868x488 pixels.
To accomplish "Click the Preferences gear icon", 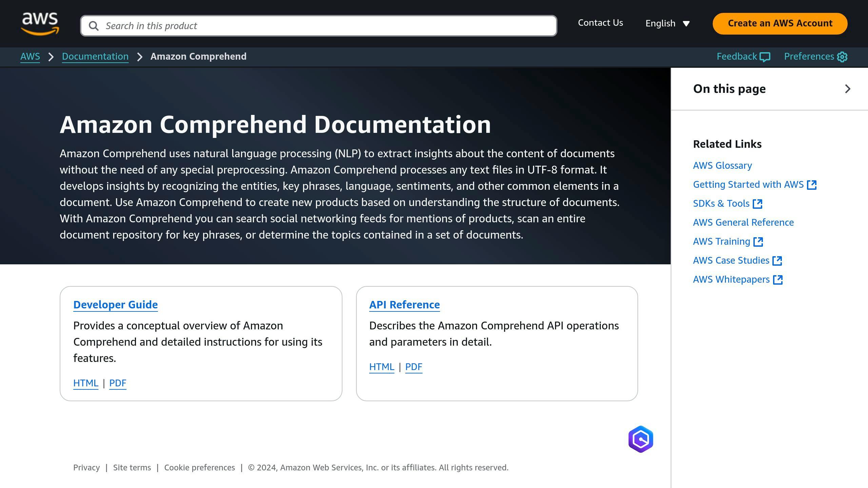I will click(842, 57).
